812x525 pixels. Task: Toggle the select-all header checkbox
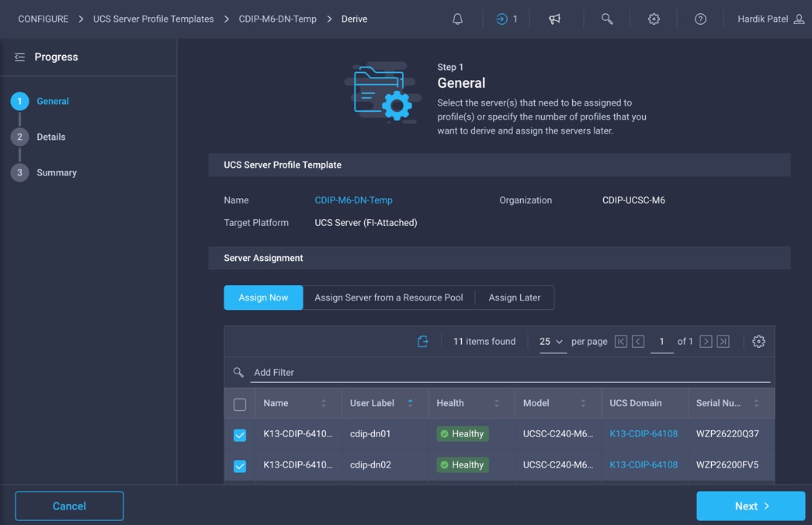pos(240,405)
